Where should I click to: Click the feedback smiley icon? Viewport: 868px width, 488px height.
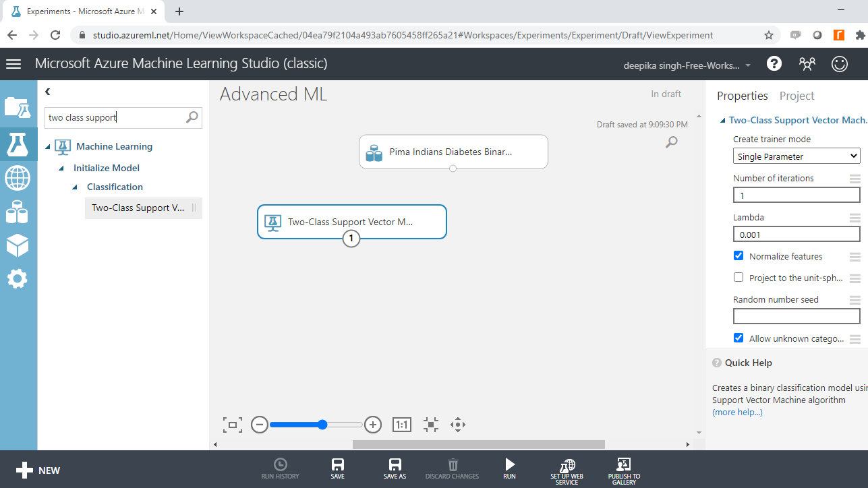click(840, 64)
